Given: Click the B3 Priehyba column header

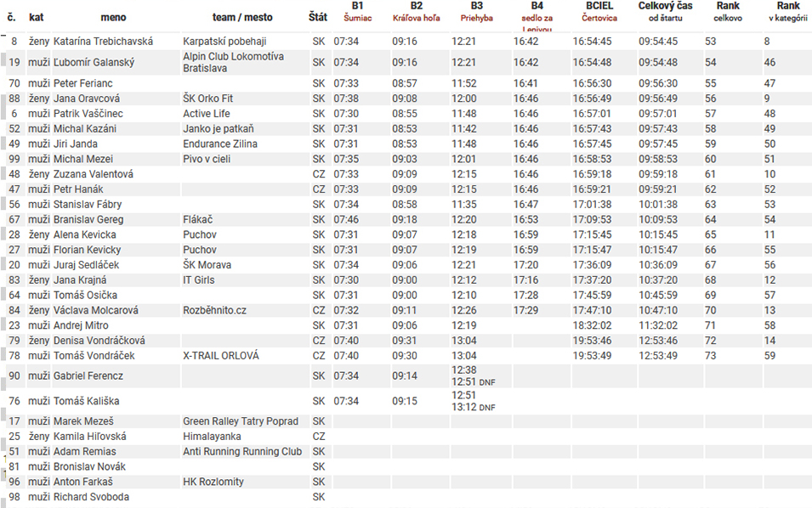Looking at the screenshot, I should click(476, 12).
